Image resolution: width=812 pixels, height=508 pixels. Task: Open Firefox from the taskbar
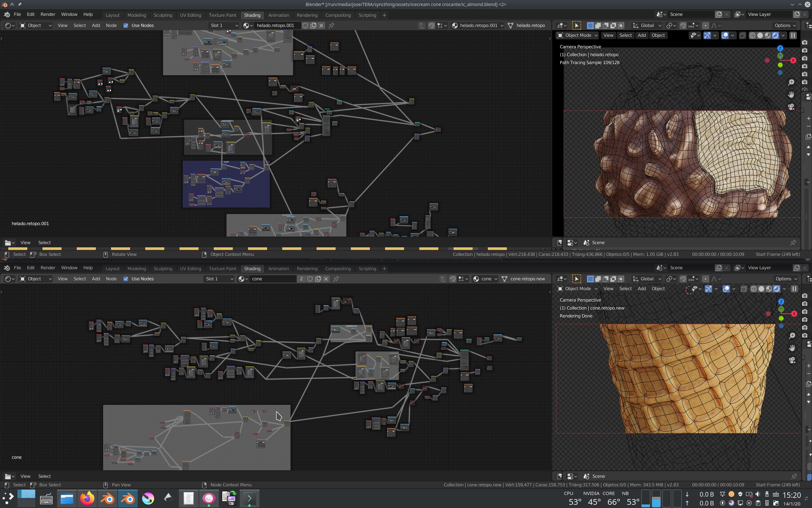pos(87,498)
